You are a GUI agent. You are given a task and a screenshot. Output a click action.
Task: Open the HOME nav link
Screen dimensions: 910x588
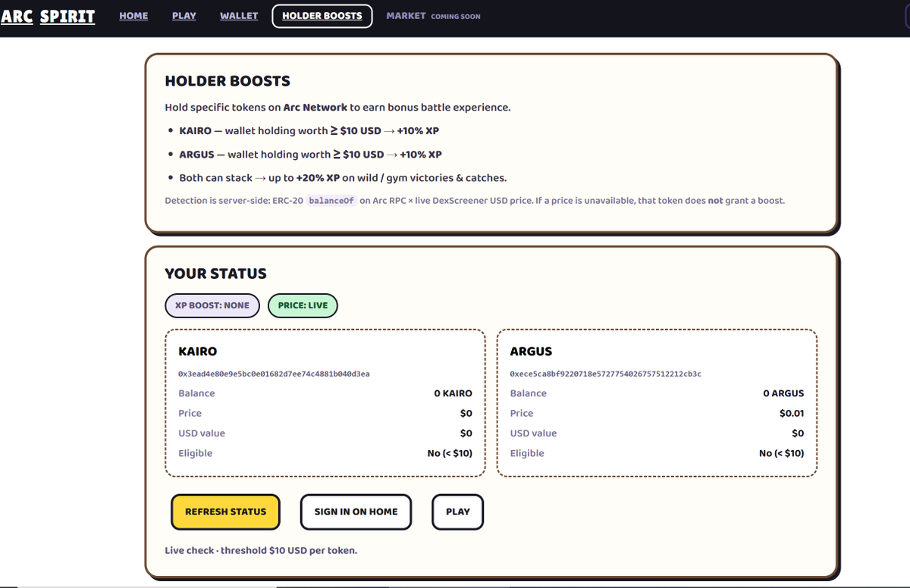point(133,15)
